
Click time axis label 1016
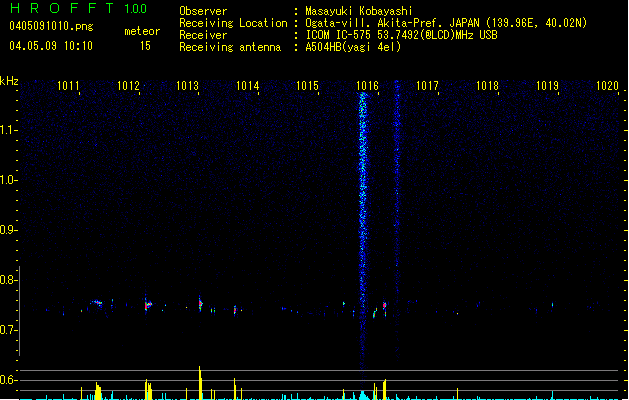pos(367,86)
